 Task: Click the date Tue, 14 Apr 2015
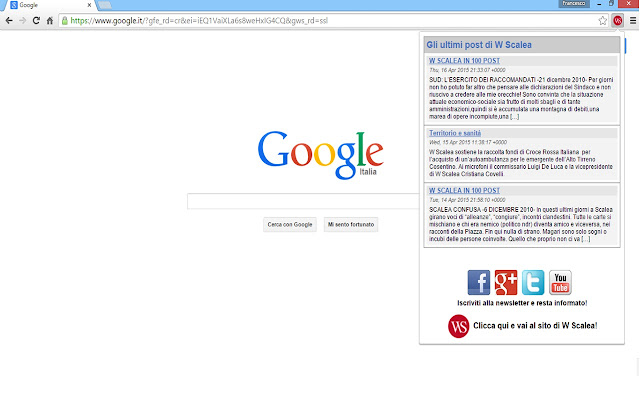pos(467,200)
